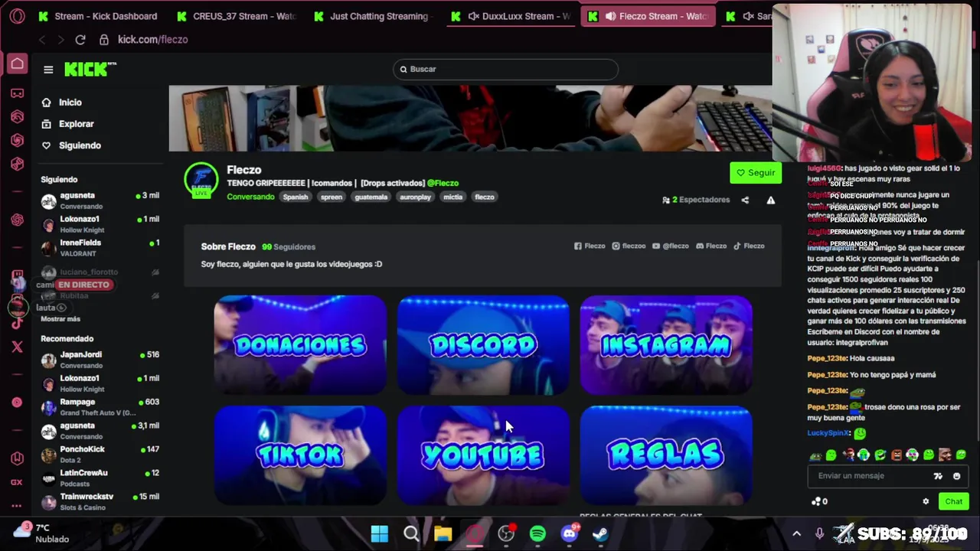The width and height of the screenshot is (980, 551).
Task: Open the REGLAS panel banner
Action: click(666, 455)
